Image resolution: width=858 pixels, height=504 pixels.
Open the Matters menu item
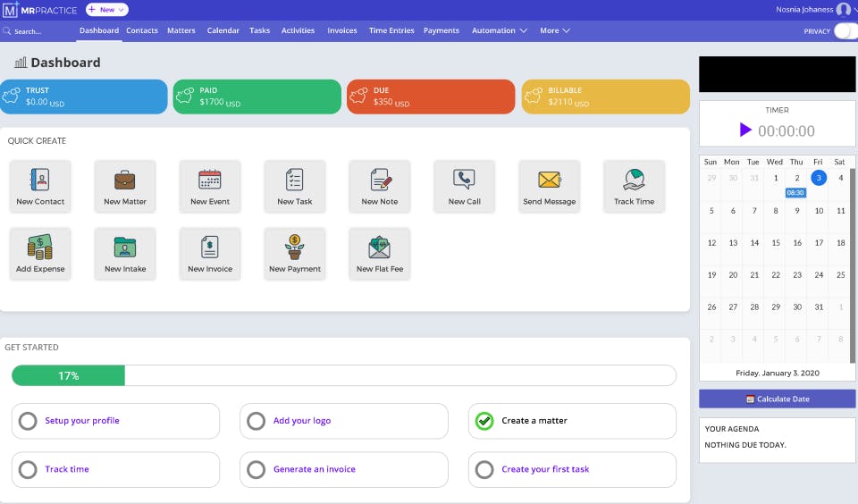(181, 30)
